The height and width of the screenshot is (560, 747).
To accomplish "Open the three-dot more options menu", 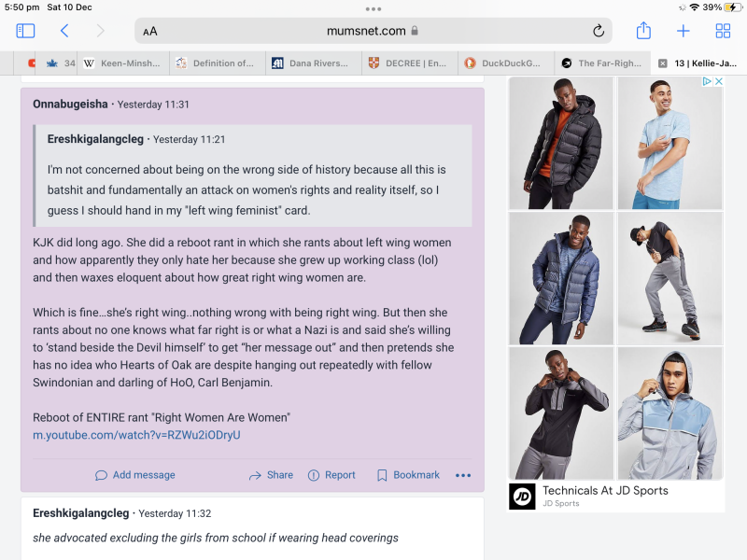I will (463, 475).
